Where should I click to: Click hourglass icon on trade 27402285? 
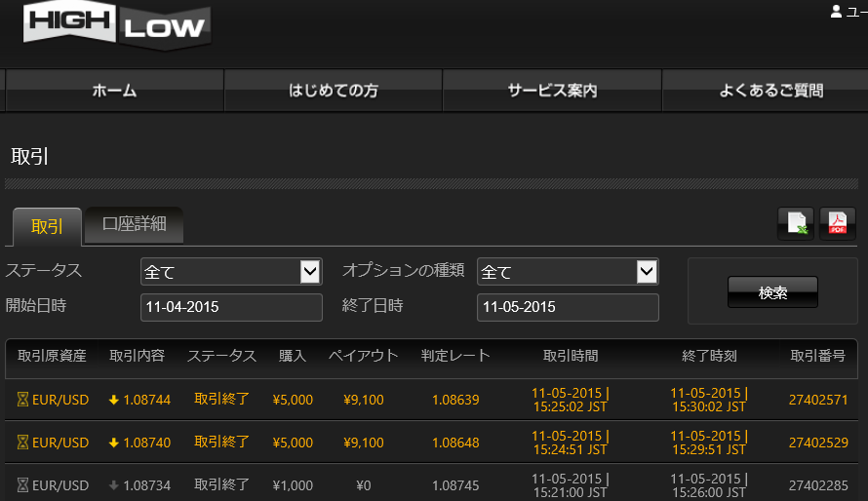(x=22, y=484)
